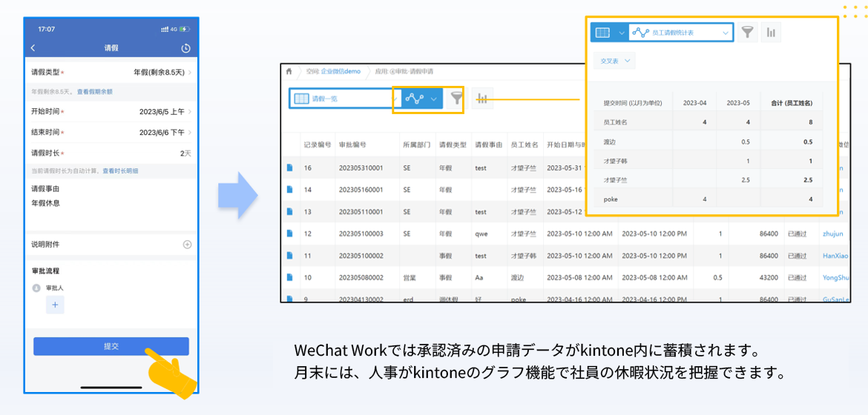The image size is (868, 415).
Task: Check the battery indicator on phone status bar
Action: pos(185,29)
